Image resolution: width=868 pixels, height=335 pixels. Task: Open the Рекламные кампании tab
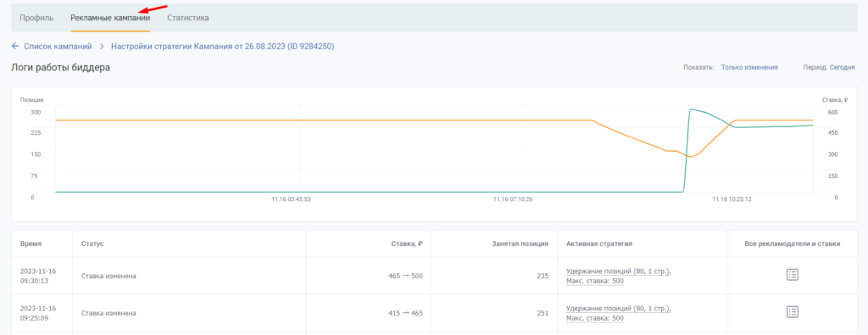(x=110, y=18)
